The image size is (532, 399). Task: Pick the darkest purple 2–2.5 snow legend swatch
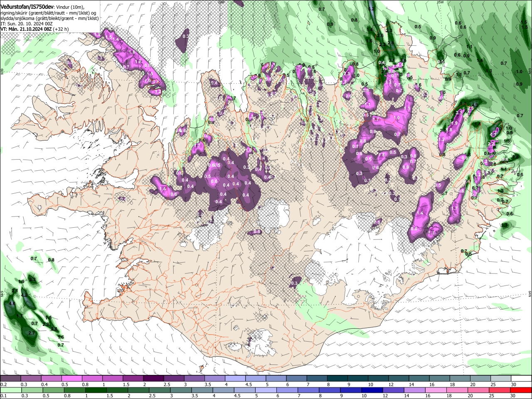153,379
